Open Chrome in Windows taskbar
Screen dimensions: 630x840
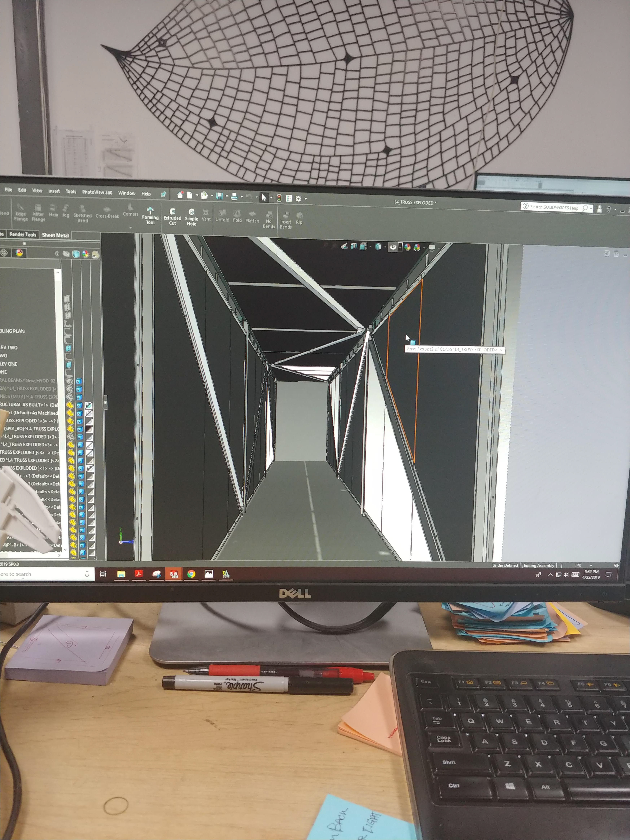click(x=191, y=574)
